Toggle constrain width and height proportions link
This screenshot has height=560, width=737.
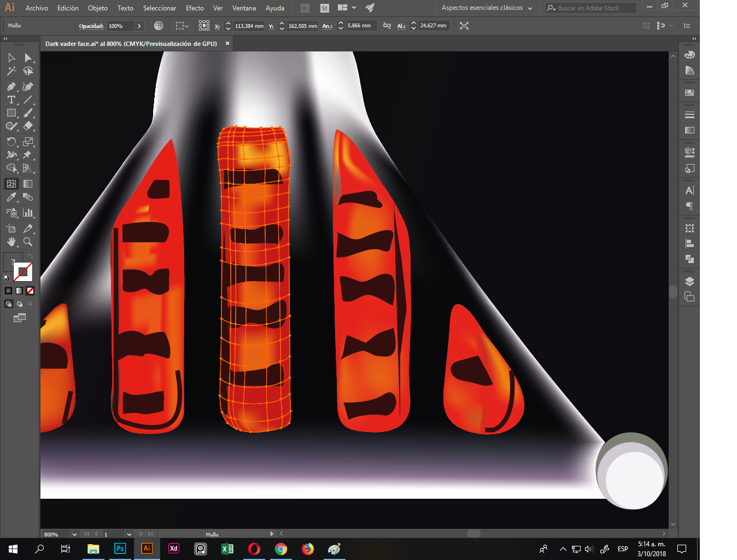pos(387,26)
